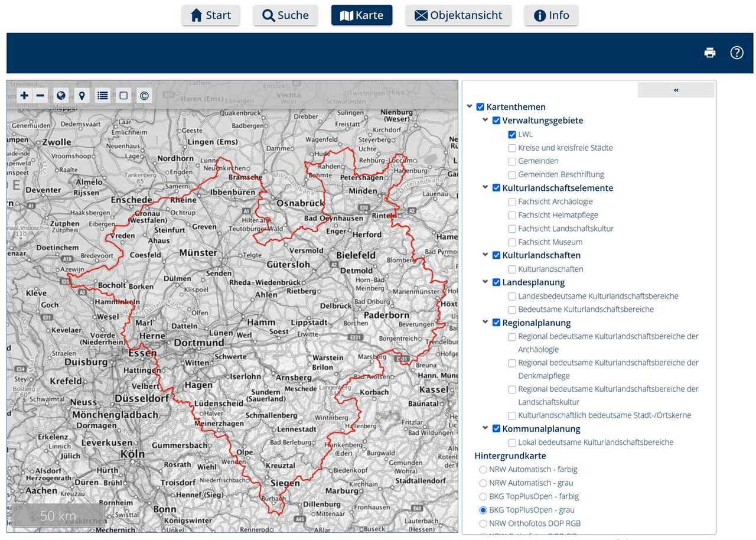756x540 pixels.
Task: Enable Regional bedeutsame Bereiche der Denkmalpflege
Action: coord(512,363)
